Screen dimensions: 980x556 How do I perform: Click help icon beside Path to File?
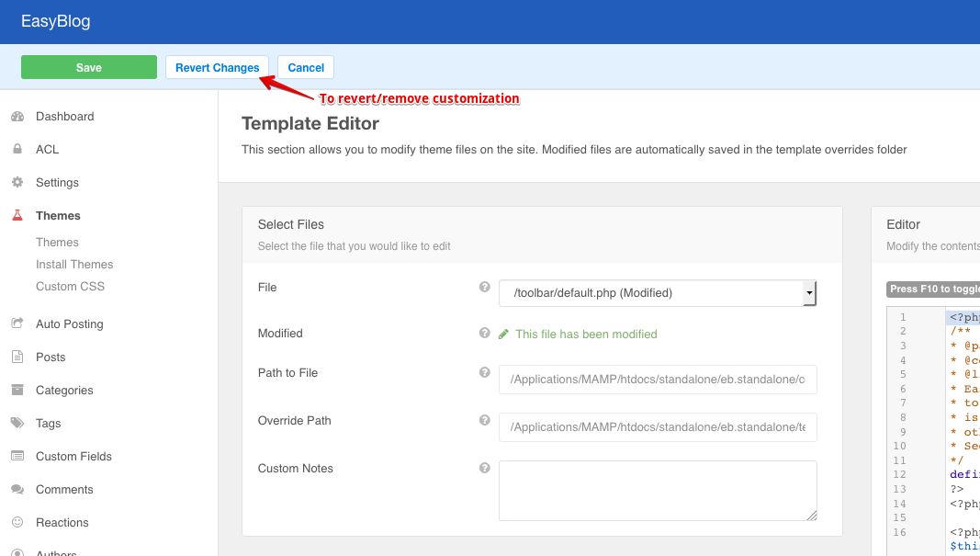point(484,372)
